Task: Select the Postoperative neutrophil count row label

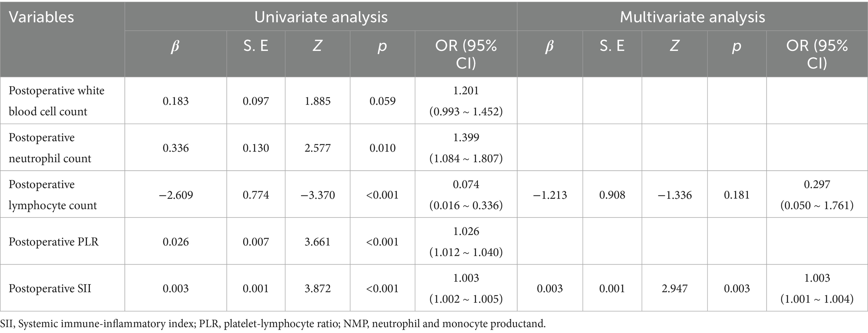Action: coord(50,148)
